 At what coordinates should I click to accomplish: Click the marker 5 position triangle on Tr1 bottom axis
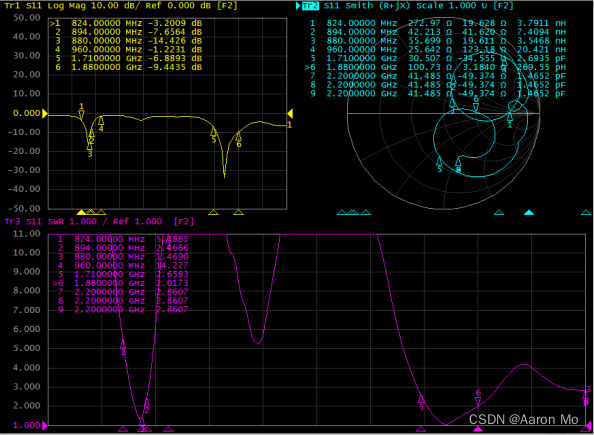214,212
